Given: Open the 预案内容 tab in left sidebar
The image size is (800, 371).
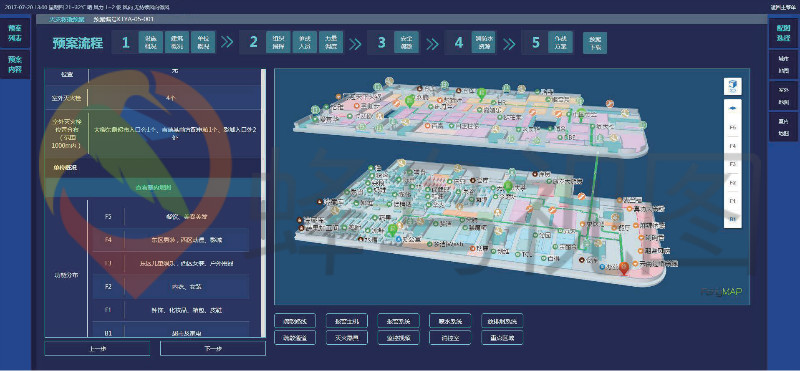Looking at the screenshot, I should pos(15,64).
